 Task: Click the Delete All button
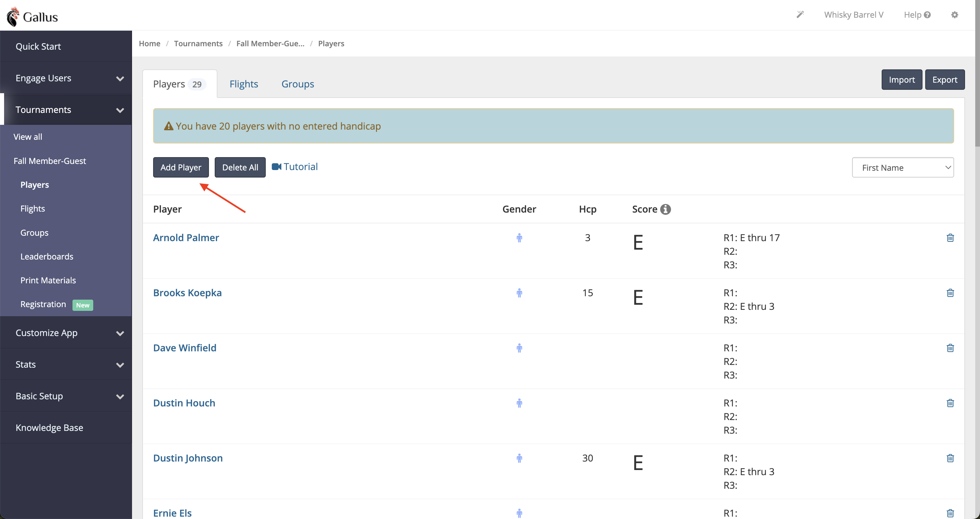click(x=240, y=167)
